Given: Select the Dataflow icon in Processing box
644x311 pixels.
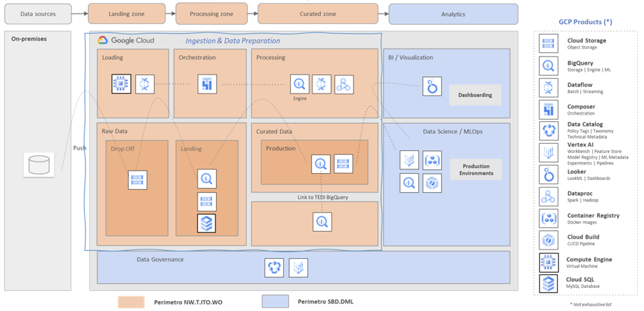Looking at the screenshot, I should [322, 84].
